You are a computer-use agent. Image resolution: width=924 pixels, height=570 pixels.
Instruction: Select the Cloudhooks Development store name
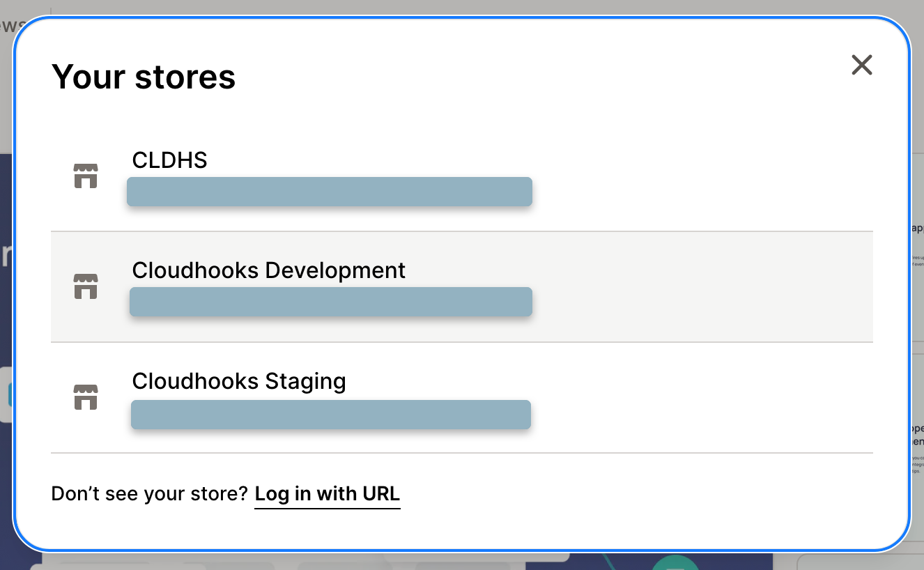[269, 270]
